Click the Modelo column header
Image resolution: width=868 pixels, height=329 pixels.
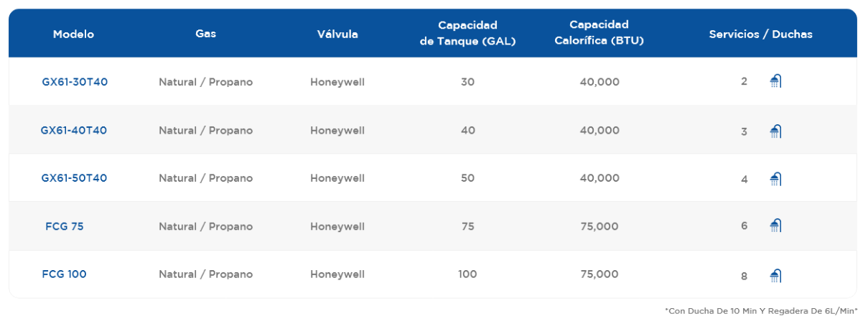[73, 34]
